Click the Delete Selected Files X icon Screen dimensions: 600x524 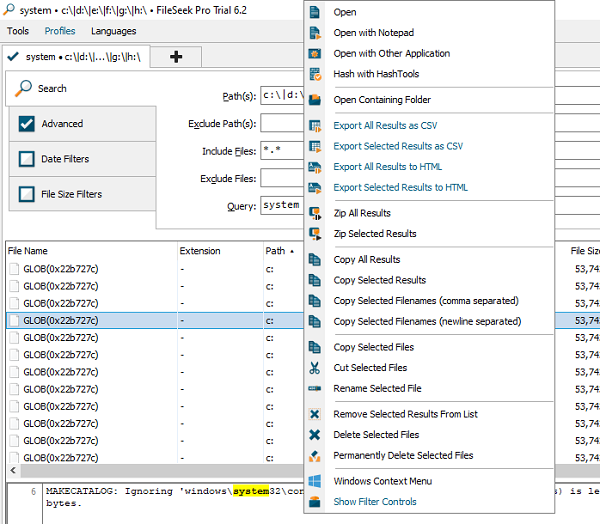pyautogui.click(x=315, y=435)
